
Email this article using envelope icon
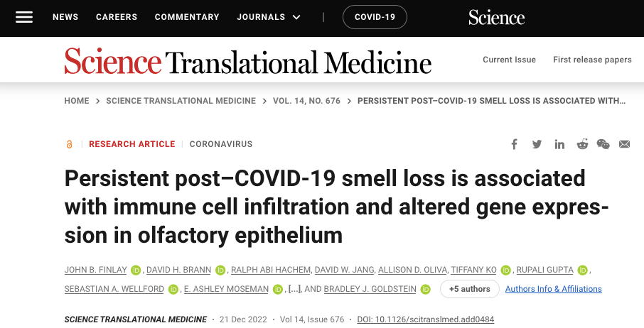tap(624, 144)
